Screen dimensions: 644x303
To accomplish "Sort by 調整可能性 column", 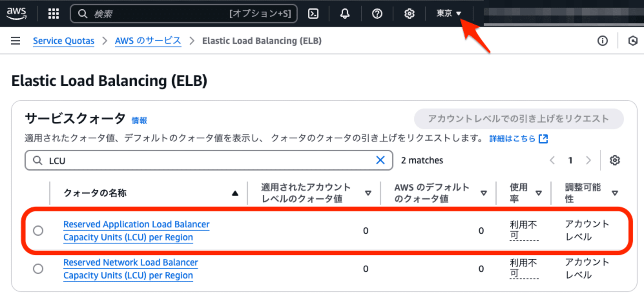I will coord(591,193).
